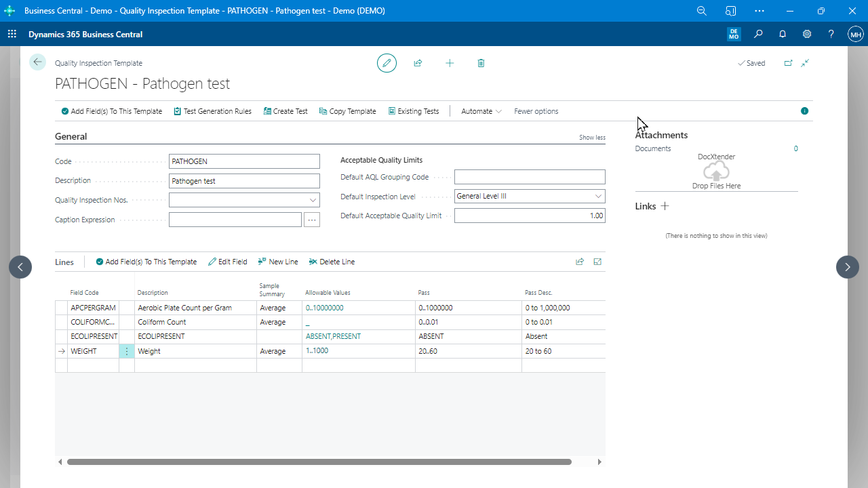Click Copy Template action

pyautogui.click(x=347, y=111)
